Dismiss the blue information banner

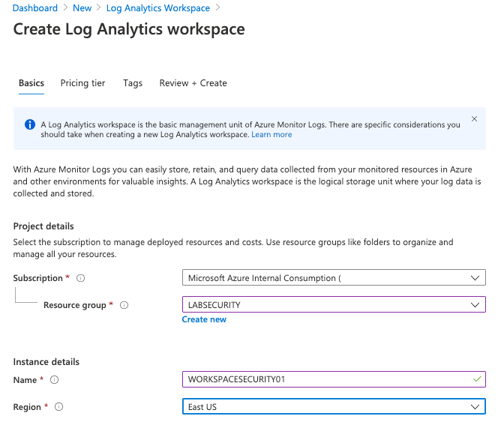(474, 119)
